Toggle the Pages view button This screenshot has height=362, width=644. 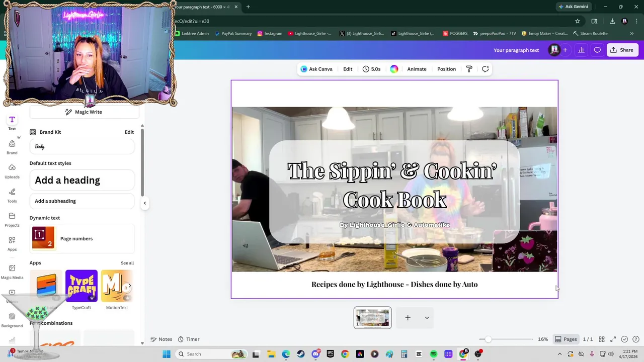point(566,339)
